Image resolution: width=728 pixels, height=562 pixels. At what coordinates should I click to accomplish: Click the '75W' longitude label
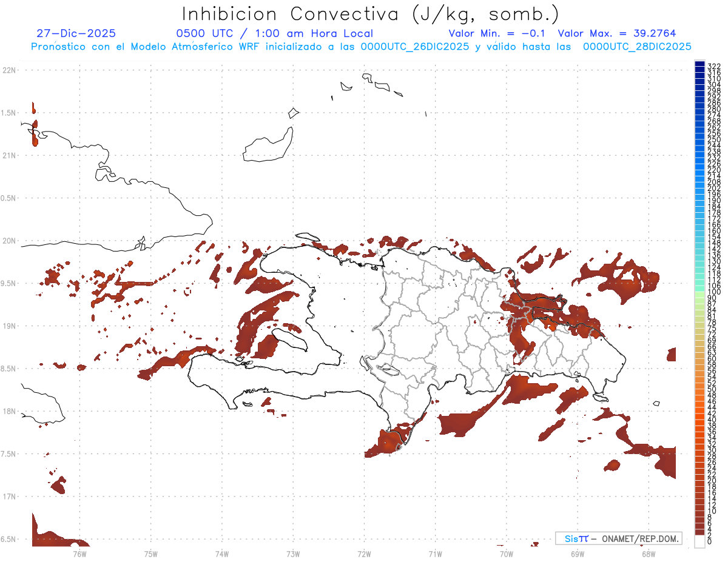click(151, 554)
